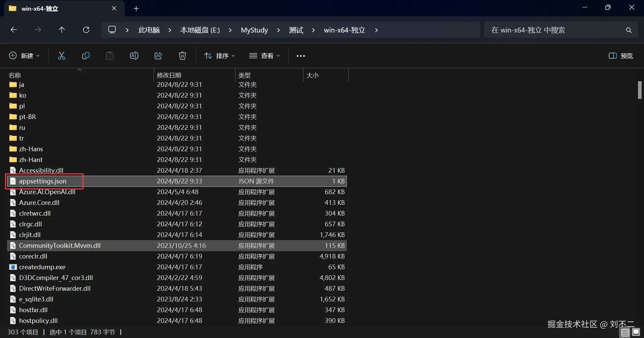Image resolution: width=644 pixels, height=338 pixels.
Task: Click the coreclr.dll file icon
Action: tap(13, 256)
